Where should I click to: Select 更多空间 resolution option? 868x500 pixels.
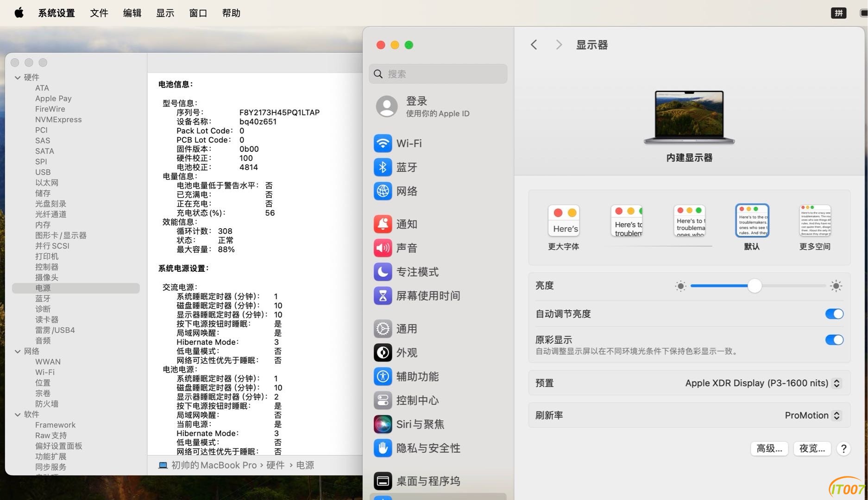pos(815,228)
